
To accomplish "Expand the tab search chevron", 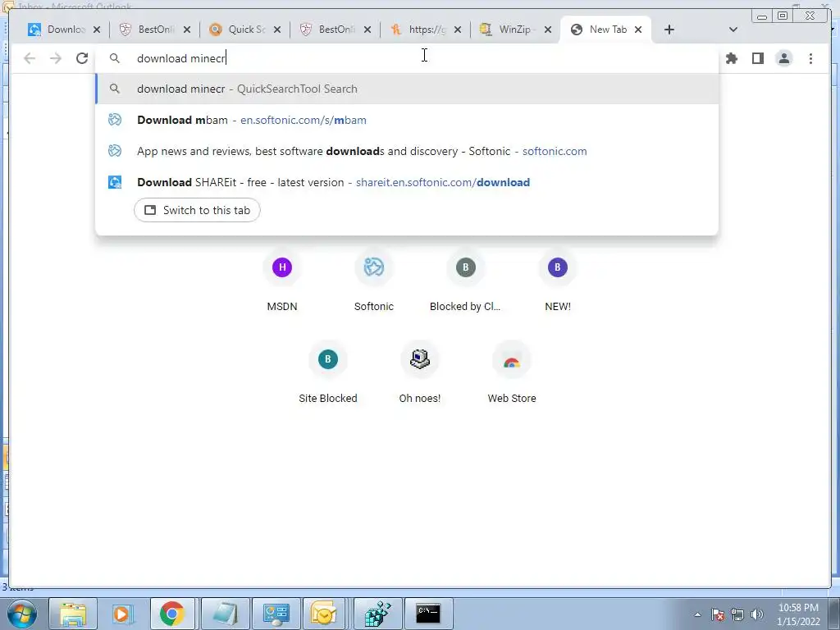I will pyautogui.click(x=733, y=30).
